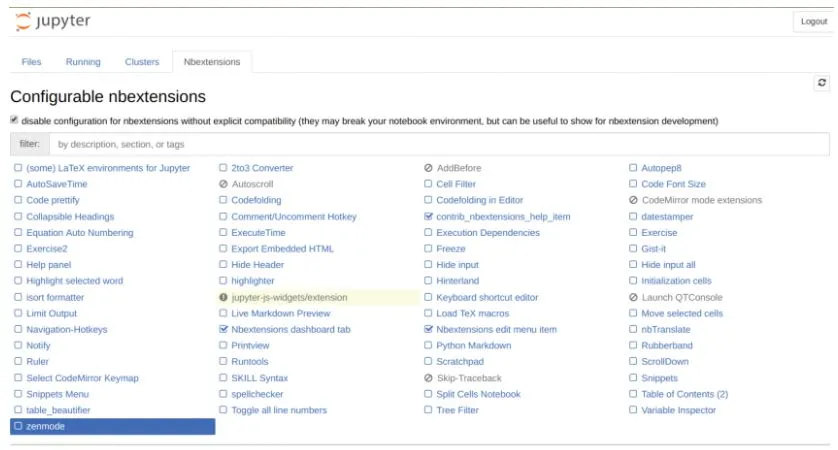Click the disabled icon next to AddBefore
Screen dimensions: 838x450
click(429, 169)
